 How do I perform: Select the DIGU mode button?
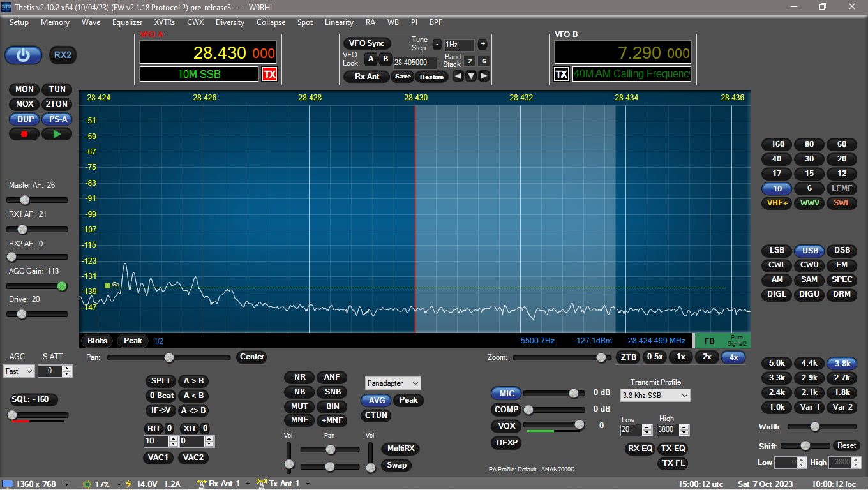point(809,295)
